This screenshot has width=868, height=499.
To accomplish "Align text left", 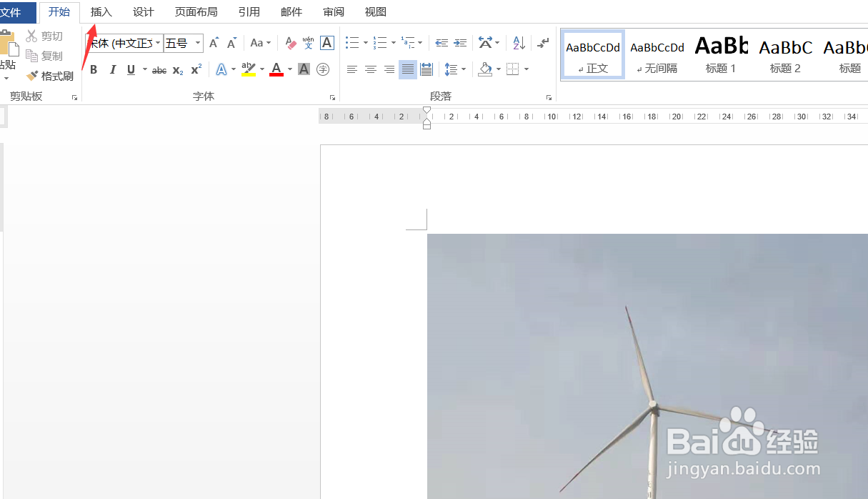I will [x=352, y=69].
